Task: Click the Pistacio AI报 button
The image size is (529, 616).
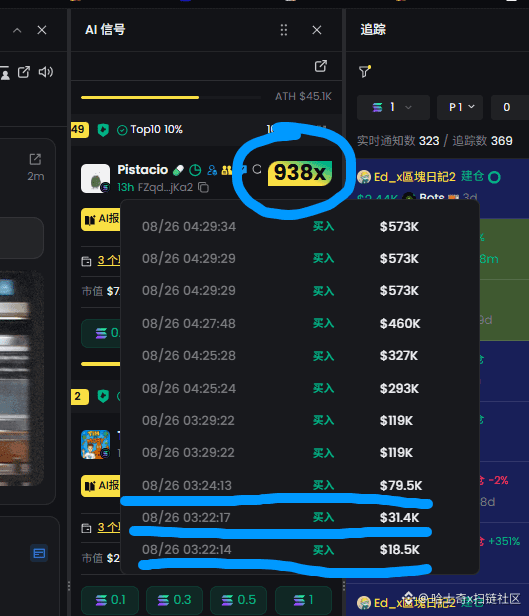Action: tap(101, 219)
